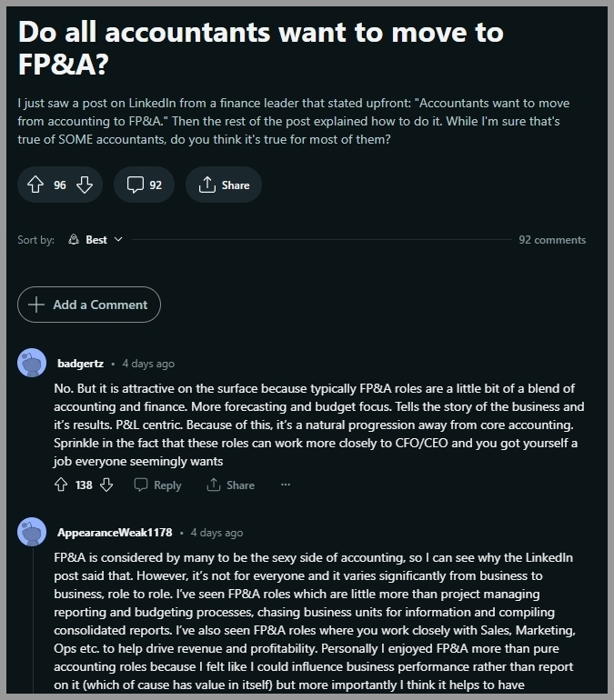Click Add a Comment button
This screenshot has width=614, height=700.
89,305
